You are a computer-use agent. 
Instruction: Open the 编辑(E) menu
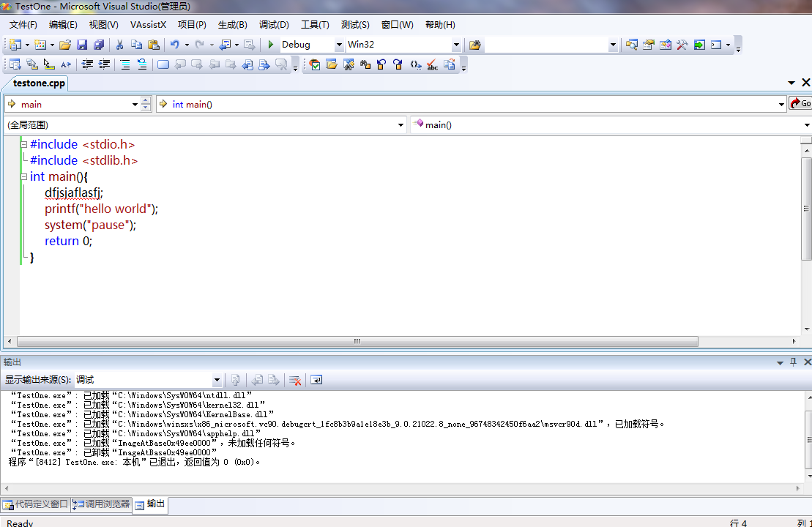[63, 25]
